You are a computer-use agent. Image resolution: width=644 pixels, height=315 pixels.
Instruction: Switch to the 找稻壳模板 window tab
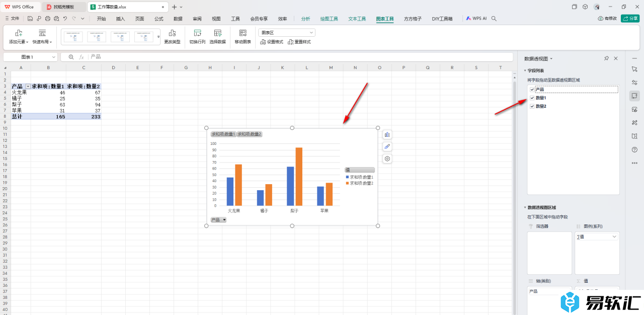coord(64,7)
